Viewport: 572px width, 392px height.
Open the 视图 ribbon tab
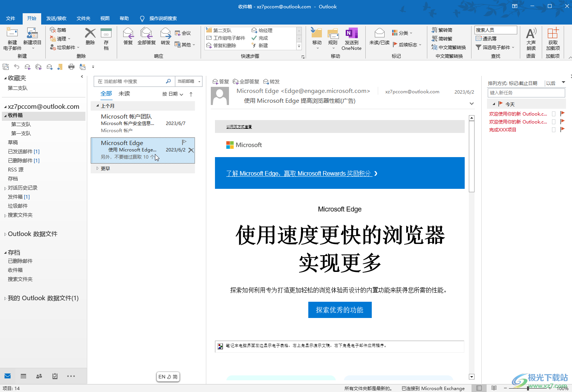(105, 18)
